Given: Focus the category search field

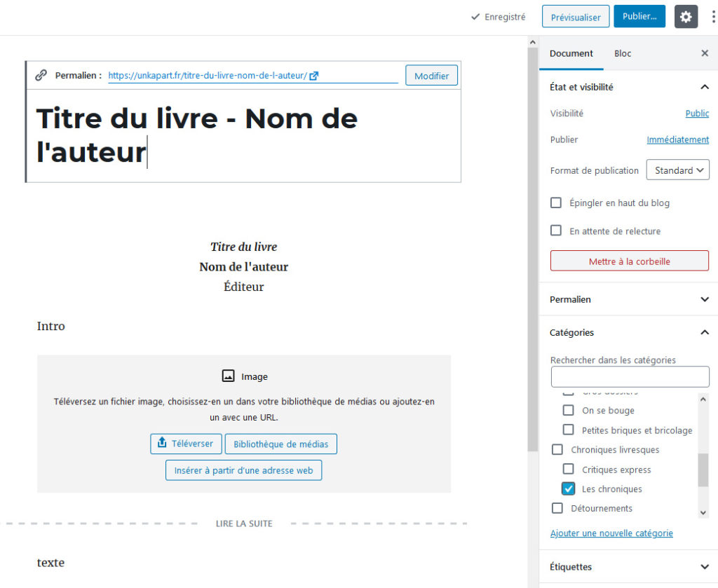Looking at the screenshot, I should [x=630, y=377].
